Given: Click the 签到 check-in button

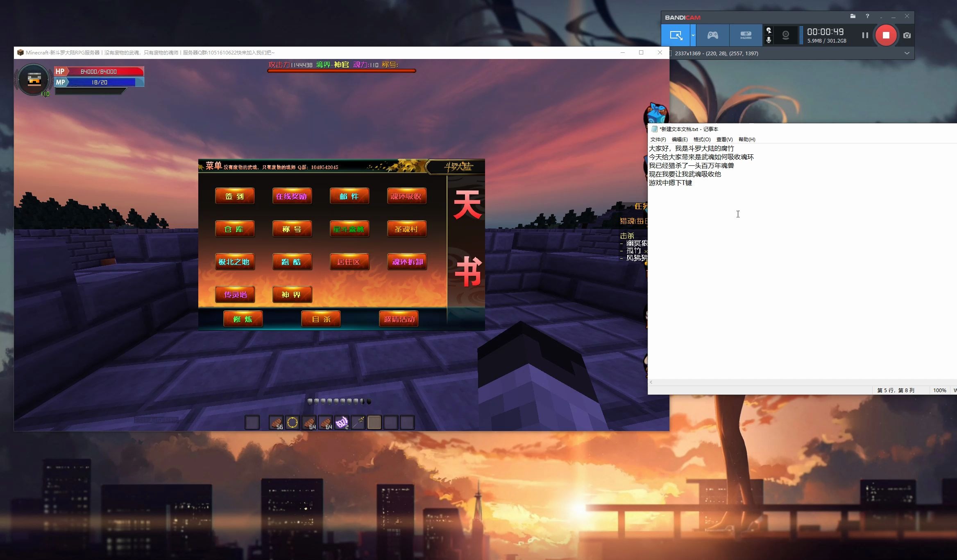Looking at the screenshot, I should pyautogui.click(x=235, y=196).
